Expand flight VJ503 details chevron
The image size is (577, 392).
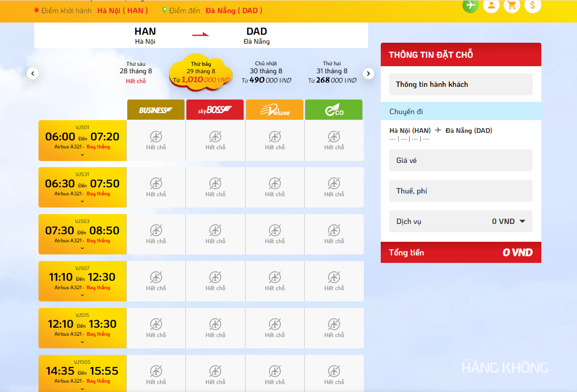coord(82,248)
